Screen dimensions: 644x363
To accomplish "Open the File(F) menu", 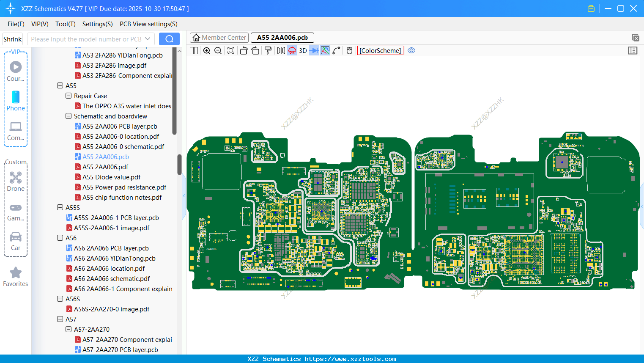I will (x=16, y=24).
